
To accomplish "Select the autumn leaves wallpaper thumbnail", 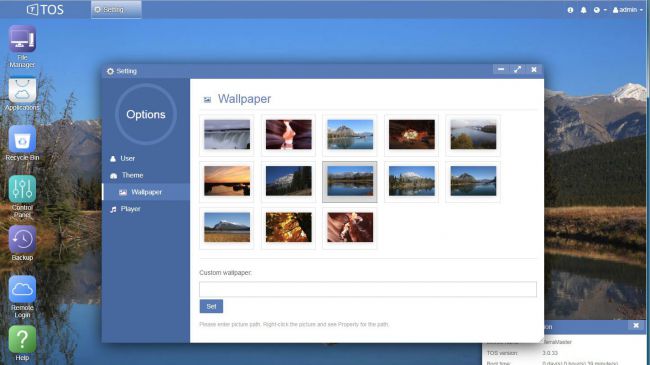I will point(289,227).
